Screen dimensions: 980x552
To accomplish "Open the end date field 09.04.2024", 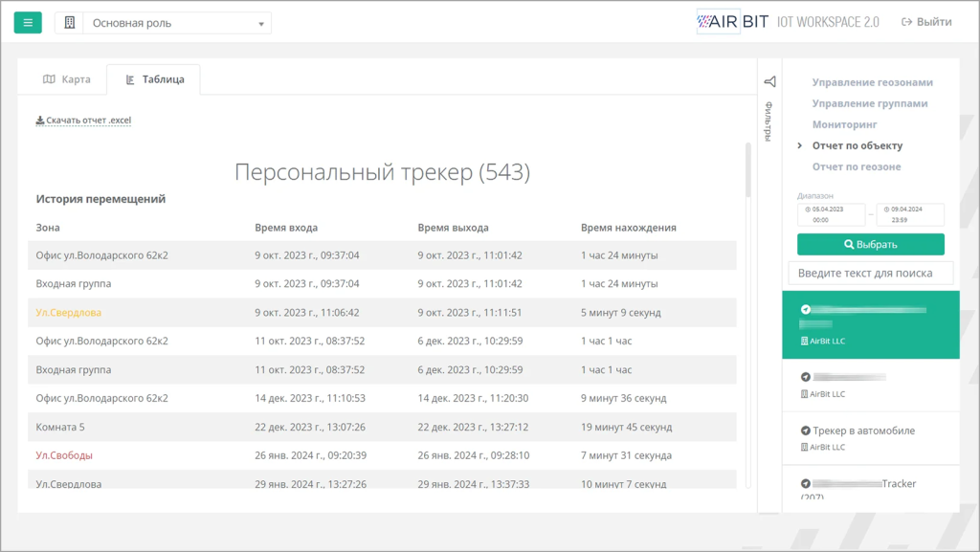I will click(x=909, y=214).
